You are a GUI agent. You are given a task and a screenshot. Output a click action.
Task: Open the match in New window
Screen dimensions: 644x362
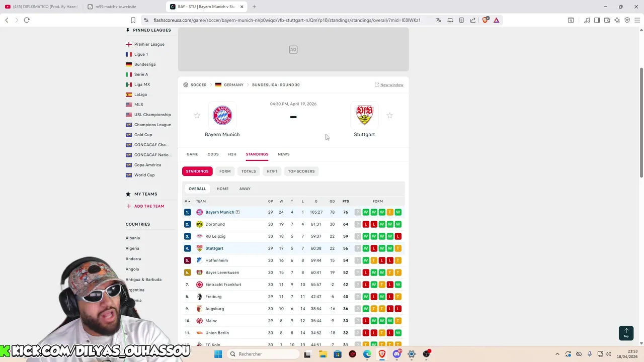click(x=389, y=85)
